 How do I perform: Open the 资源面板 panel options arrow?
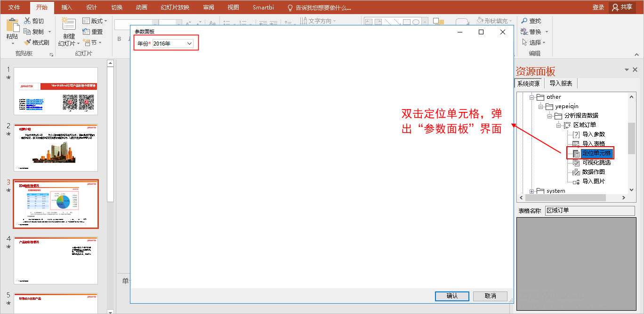tap(627, 70)
